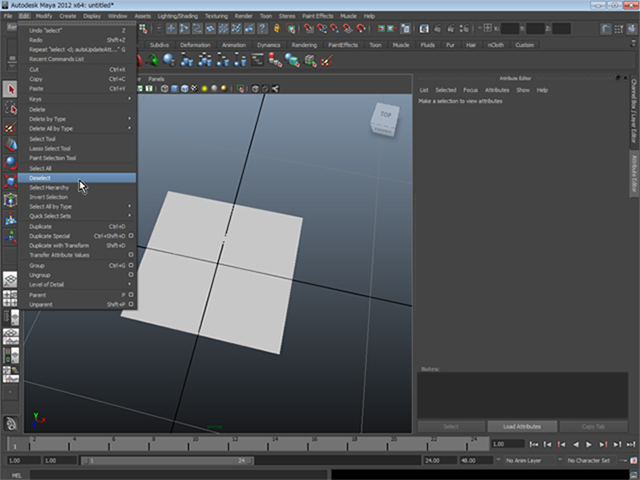Choose Select Hierarchy in Edit menu
The height and width of the screenshot is (480, 640).
tap(78, 187)
